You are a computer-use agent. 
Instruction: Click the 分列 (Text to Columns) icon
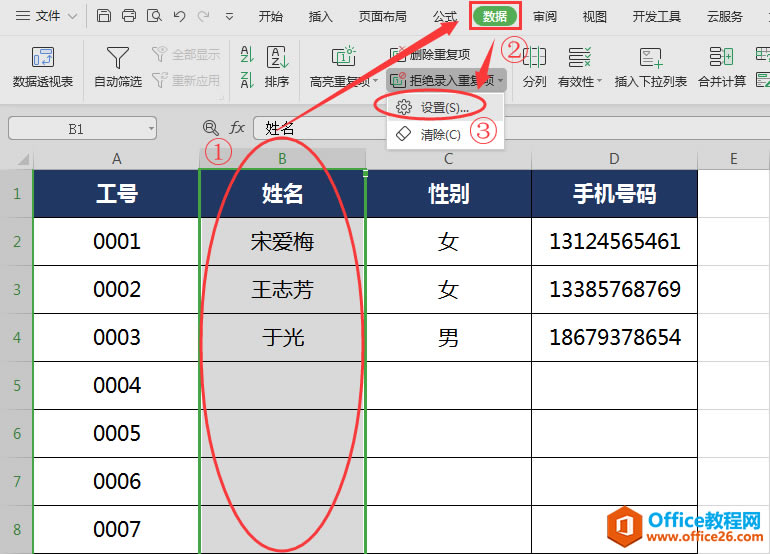coord(535,67)
